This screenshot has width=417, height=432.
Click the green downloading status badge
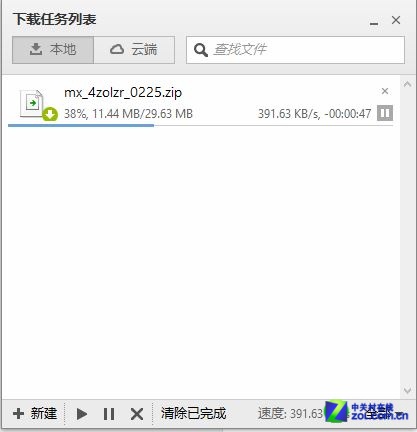[50, 114]
